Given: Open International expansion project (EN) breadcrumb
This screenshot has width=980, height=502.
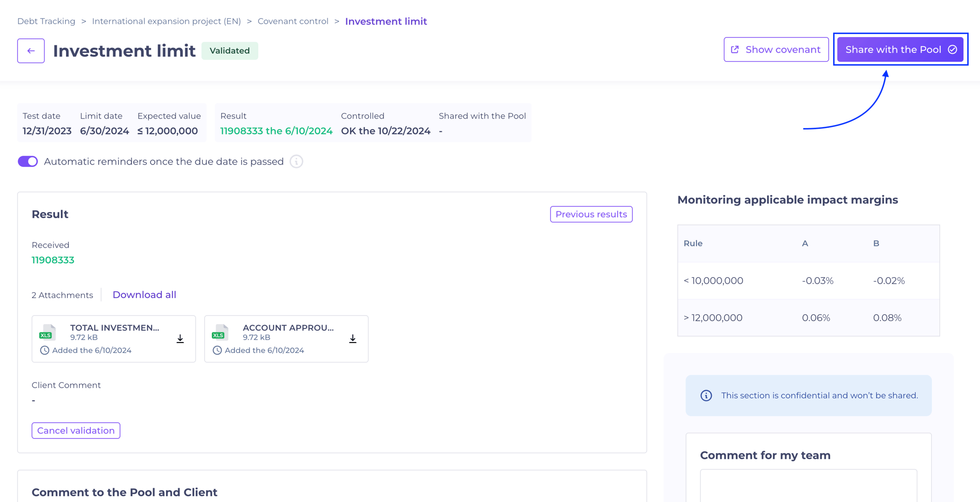Looking at the screenshot, I should click(x=166, y=21).
